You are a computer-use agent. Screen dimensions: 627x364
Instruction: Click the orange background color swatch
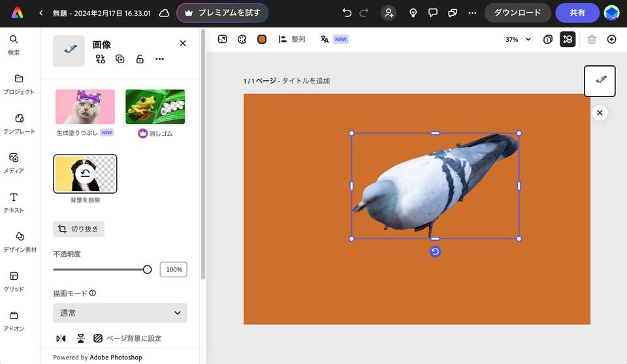point(262,39)
